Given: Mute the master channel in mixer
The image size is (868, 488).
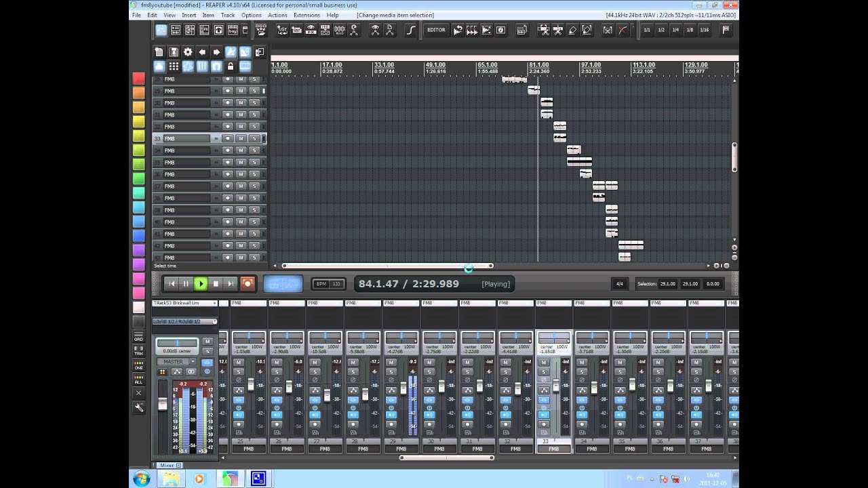Looking at the screenshot, I should coord(208,342).
